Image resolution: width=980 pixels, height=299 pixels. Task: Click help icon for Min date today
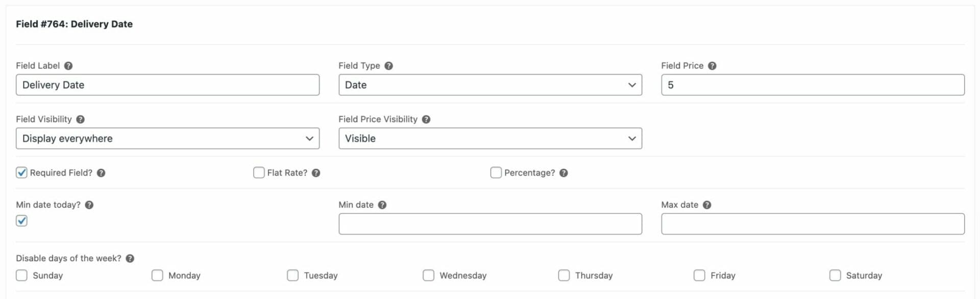(x=89, y=205)
